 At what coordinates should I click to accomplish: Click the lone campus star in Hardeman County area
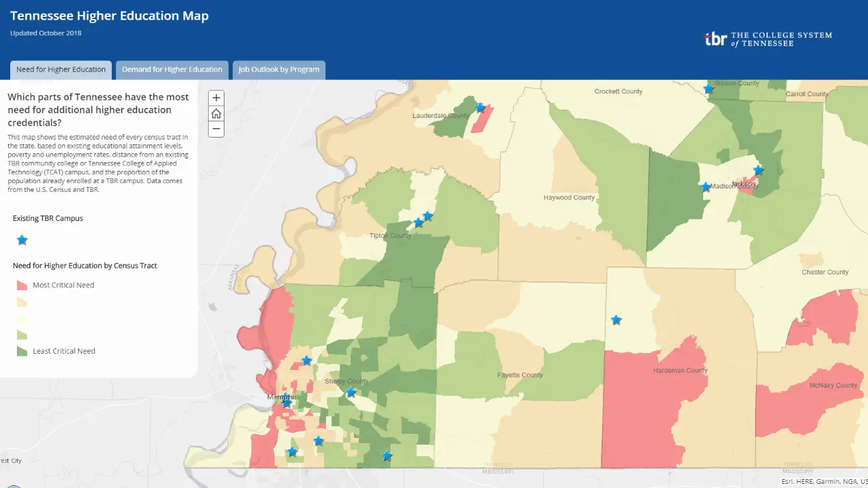pyautogui.click(x=616, y=319)
